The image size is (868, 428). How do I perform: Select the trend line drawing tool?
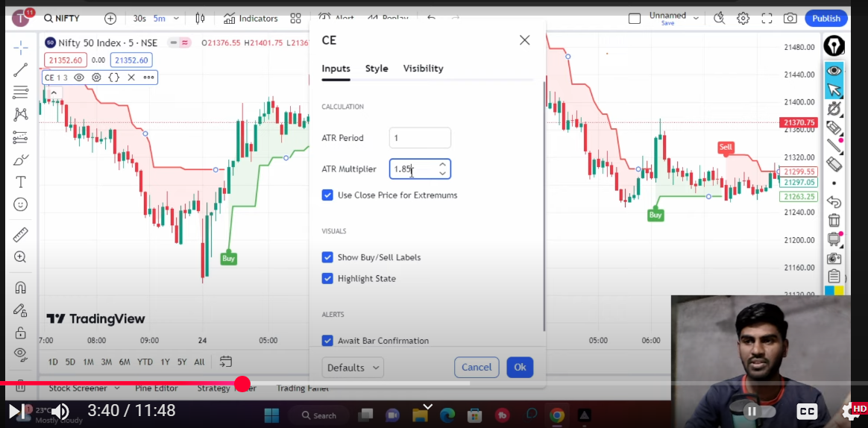[20, 70]
